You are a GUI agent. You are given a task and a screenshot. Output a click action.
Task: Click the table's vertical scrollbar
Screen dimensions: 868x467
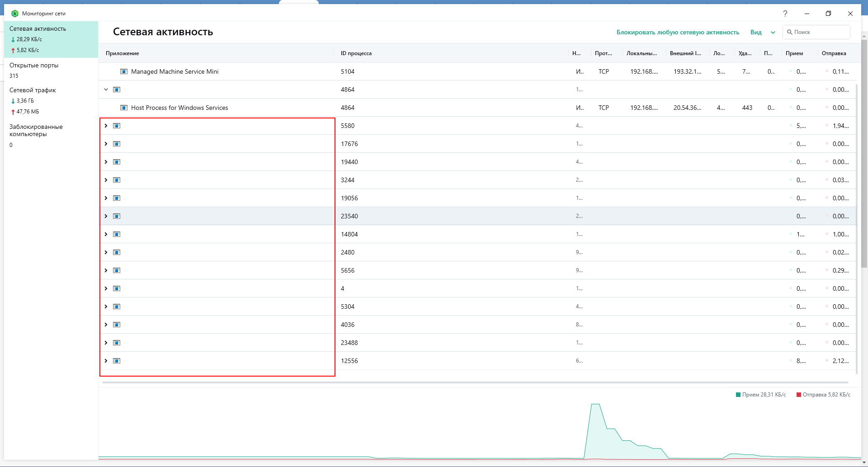coord(857,228)
